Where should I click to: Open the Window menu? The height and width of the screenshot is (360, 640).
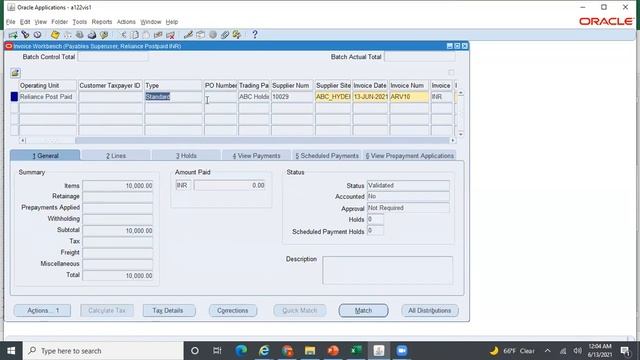[x=151, y=22]
